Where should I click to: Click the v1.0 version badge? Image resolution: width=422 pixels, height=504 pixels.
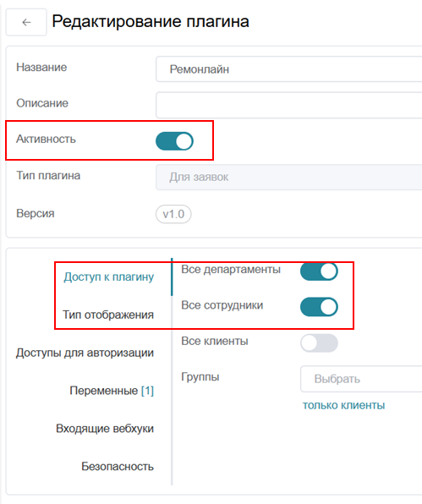[173, 214]
